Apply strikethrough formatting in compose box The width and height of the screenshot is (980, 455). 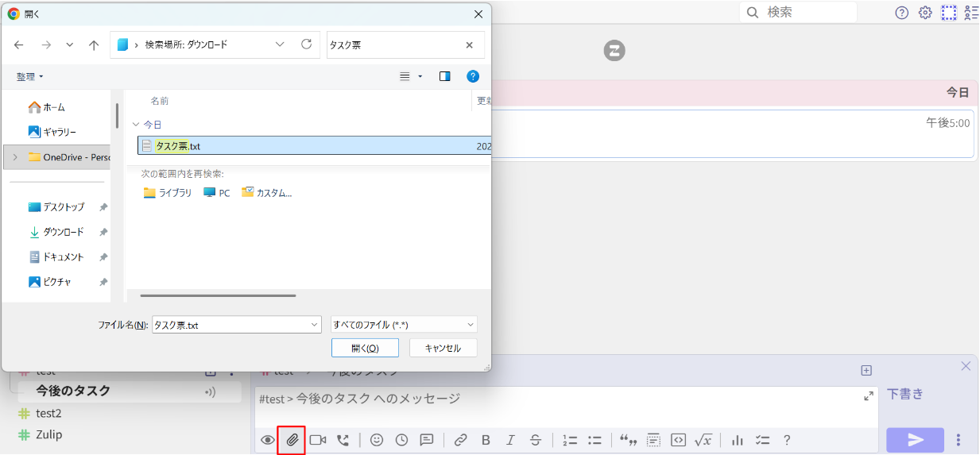pos(536,440)
